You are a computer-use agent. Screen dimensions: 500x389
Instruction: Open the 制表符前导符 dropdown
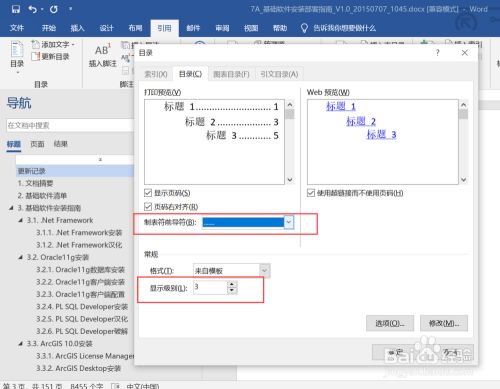tap(289, 222)
